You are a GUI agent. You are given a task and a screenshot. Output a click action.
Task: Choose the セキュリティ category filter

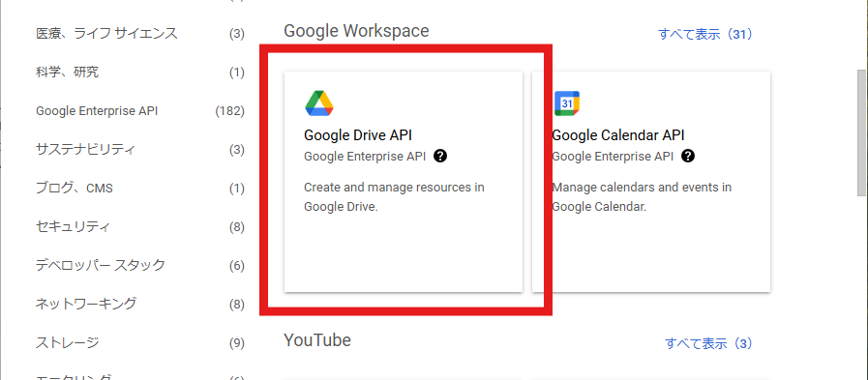click(x=74, y=227)
